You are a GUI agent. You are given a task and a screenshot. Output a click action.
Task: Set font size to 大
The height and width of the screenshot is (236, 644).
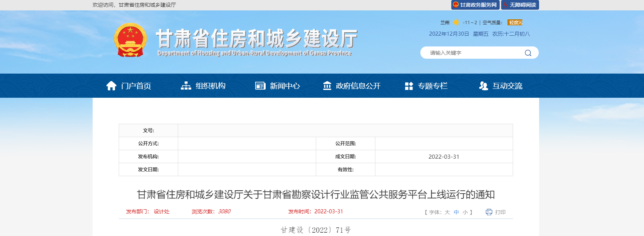(447, 212)
